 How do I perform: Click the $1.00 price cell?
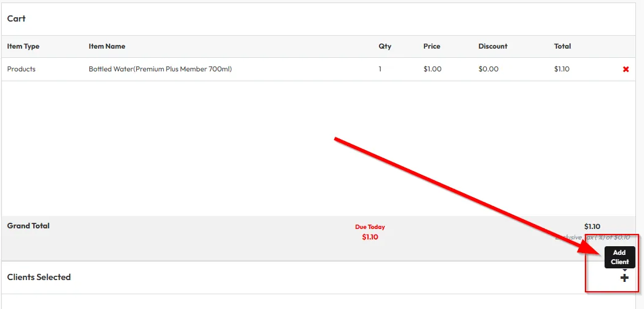(432, 69)
